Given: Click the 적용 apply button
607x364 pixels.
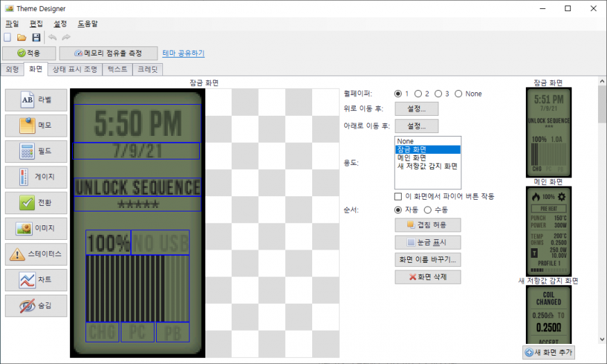Looking at the screenshot, I should pyautogui.click(x=29, y=53).
